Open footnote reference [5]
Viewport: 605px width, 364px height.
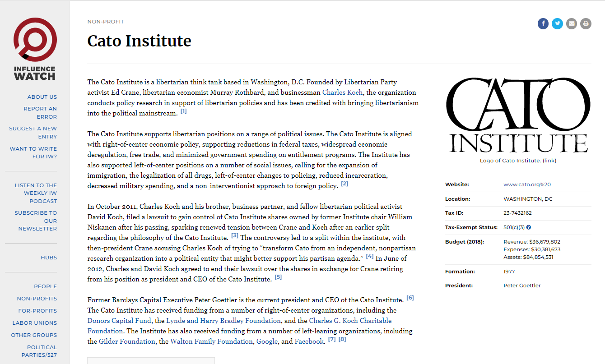(x=278, y=277)
